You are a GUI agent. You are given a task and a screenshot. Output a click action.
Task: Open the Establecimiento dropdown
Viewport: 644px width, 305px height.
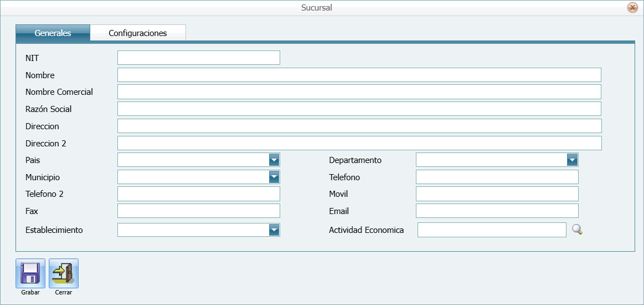pos(274,230)
